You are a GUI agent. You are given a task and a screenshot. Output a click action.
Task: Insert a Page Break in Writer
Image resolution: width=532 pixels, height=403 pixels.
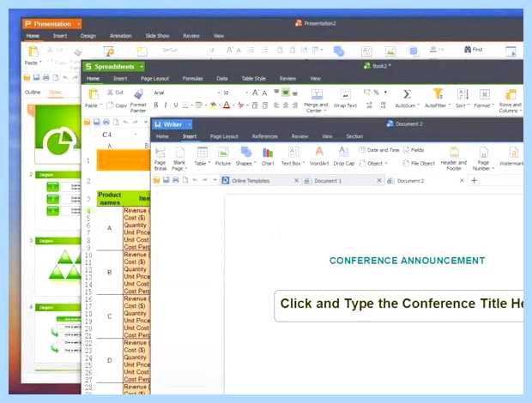point(160,159)
